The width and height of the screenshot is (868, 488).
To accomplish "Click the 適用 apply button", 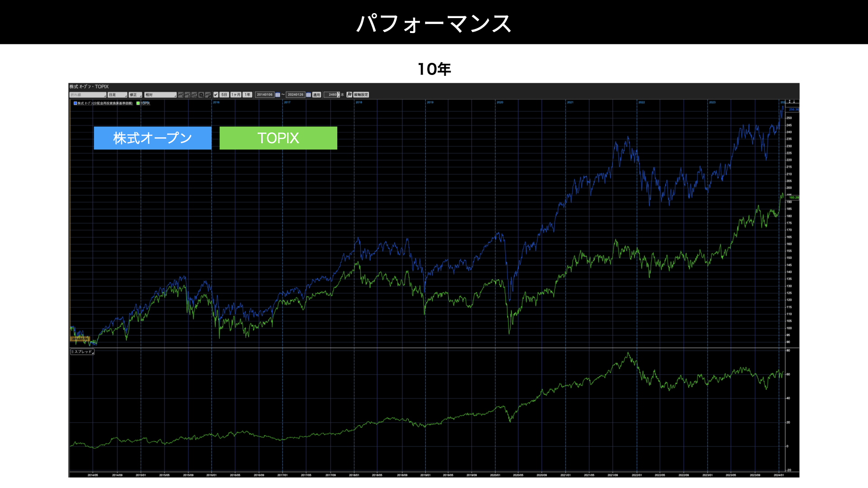I will tap(316, 95).
